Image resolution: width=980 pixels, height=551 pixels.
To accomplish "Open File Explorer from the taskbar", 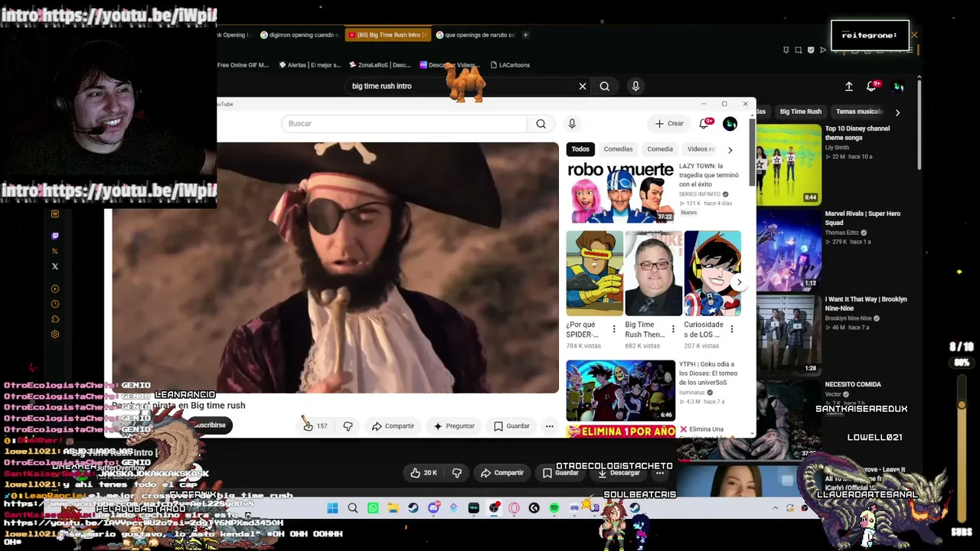I will coord(393,508).
